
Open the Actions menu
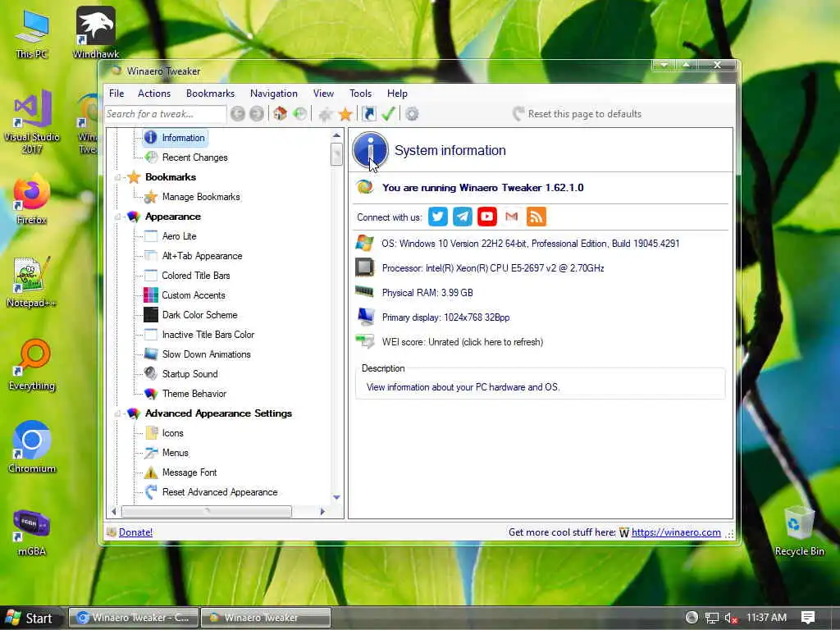pos(154,94)
